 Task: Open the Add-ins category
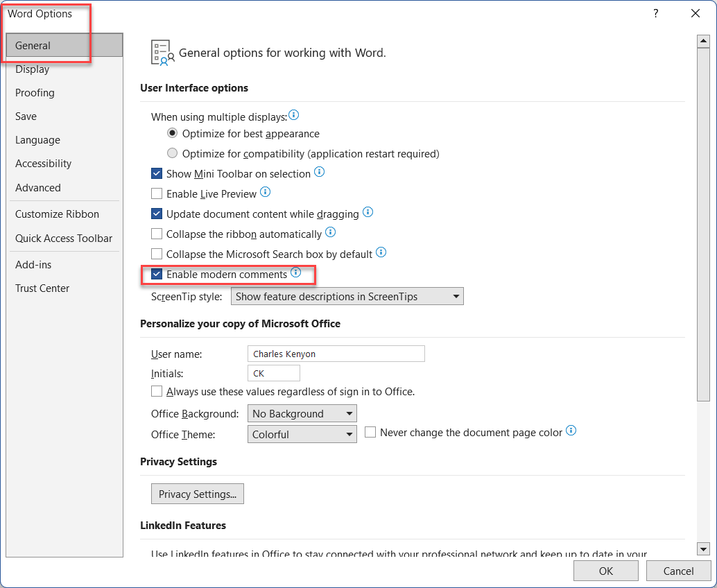[x=64, y=265]
